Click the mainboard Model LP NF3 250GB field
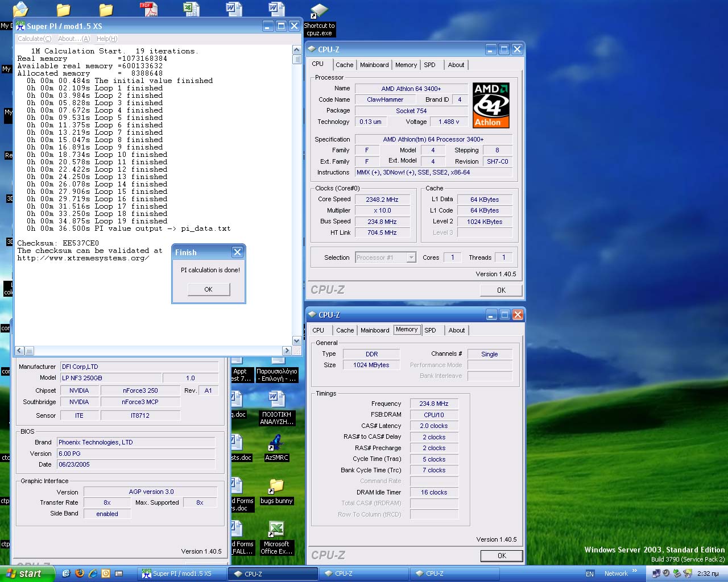 pos(110,378)
